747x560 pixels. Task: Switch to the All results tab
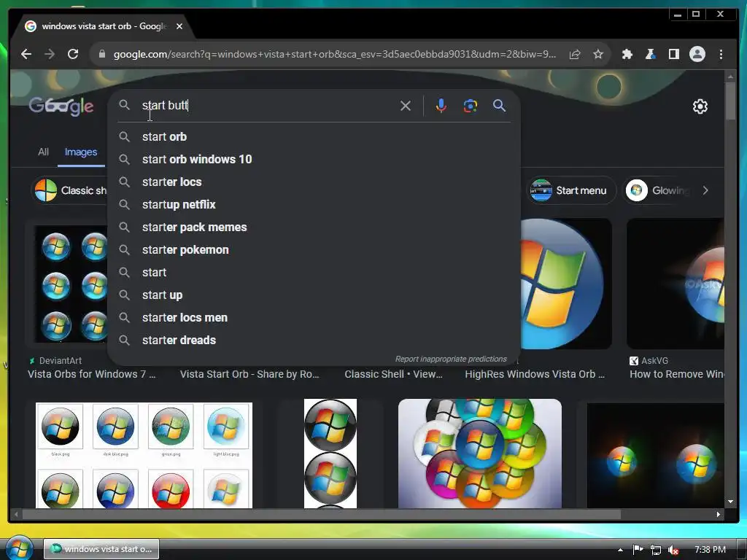pos(43,152)
